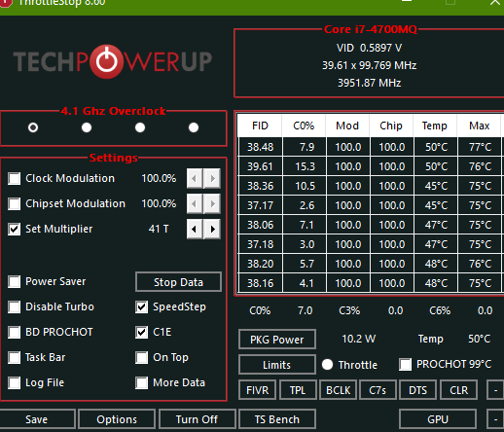Close the ThrottleStop window
Image resolution: width=504 pixels, height=432 pixels.
coord(495,3)
